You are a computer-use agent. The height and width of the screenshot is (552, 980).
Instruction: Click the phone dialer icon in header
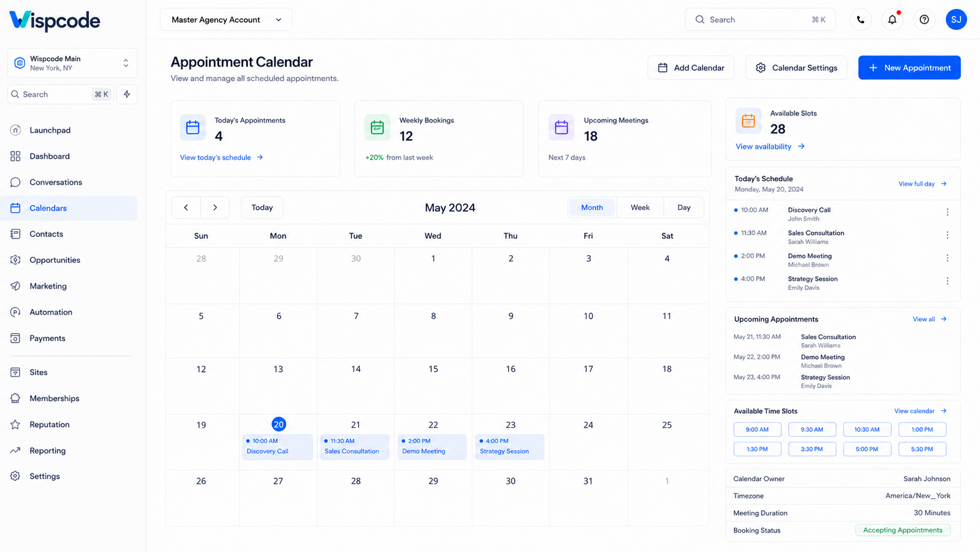tap(860, 19)
